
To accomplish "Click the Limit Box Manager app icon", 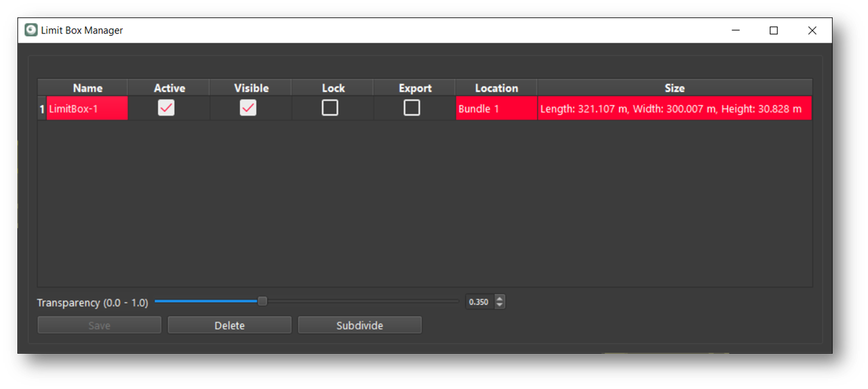I will click(31, 30).
